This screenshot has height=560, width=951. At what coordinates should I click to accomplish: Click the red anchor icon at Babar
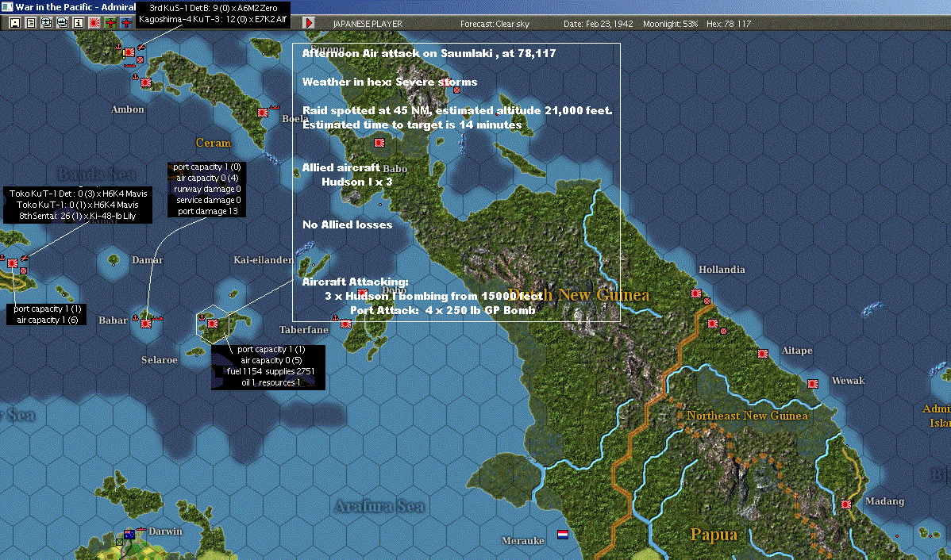[135, 317]
